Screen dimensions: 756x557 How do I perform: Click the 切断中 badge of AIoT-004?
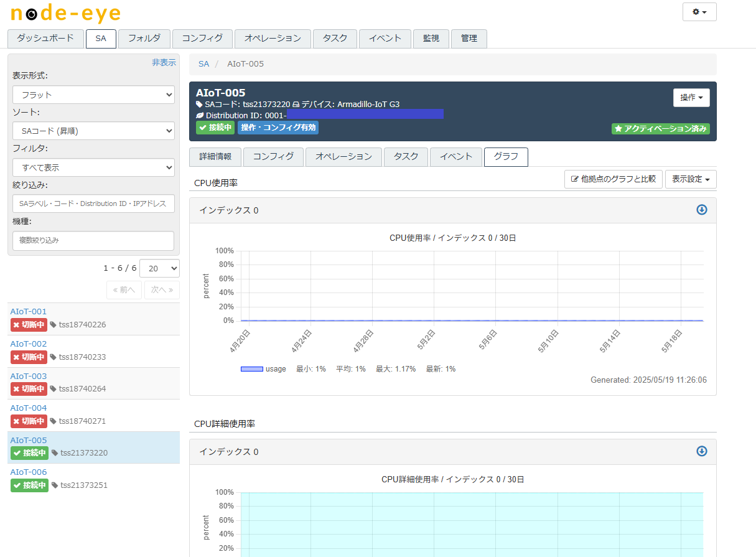coord(29,421)
